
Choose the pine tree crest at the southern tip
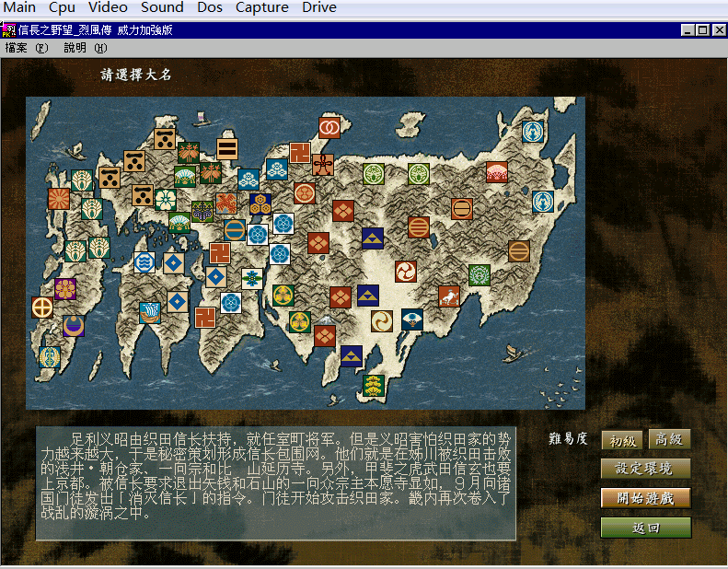tap(372, 385)
